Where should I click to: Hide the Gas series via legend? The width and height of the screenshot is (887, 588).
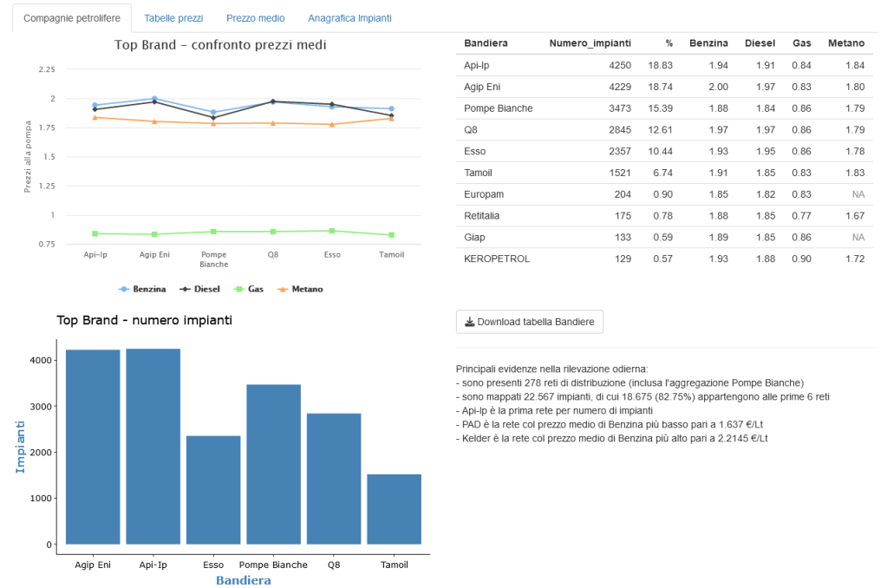click(250, 289)
